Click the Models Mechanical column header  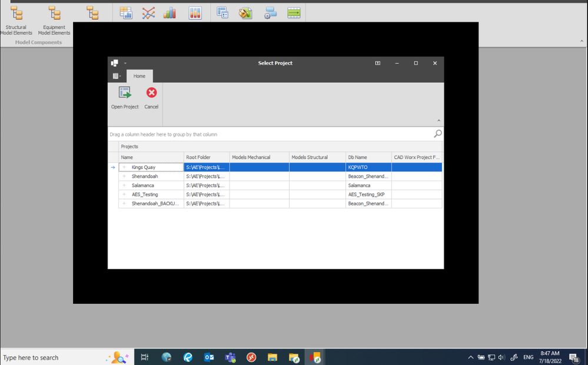tap(260, 157)
